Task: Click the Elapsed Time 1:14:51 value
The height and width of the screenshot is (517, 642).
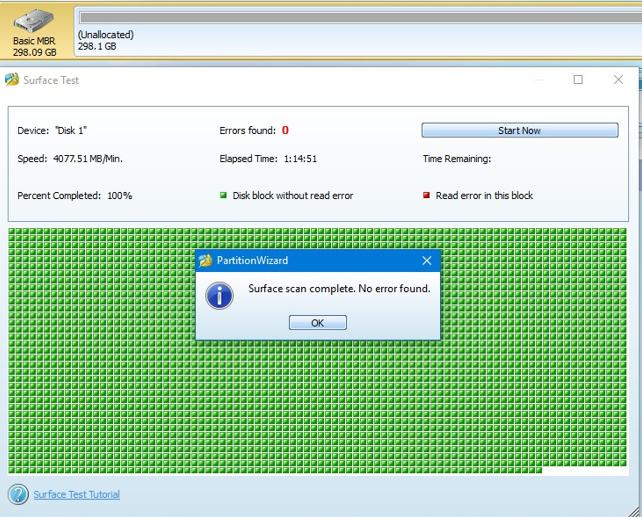Action: [x=300, y=159]
